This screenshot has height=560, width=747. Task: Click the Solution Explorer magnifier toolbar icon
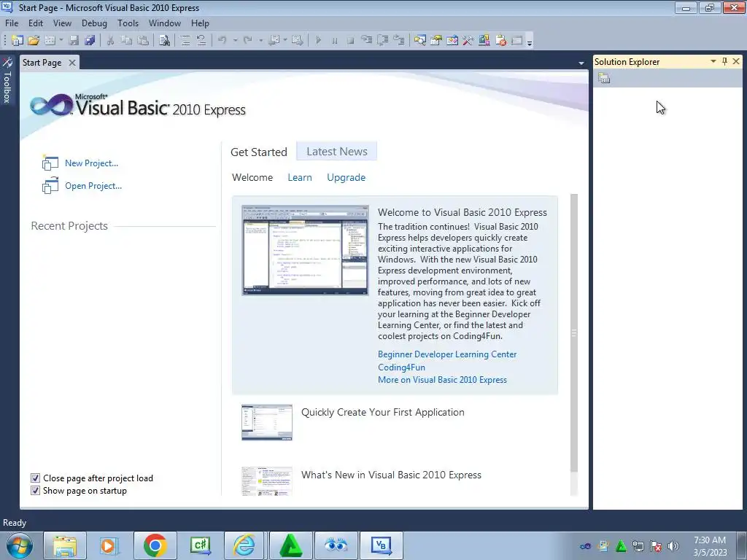419,41
